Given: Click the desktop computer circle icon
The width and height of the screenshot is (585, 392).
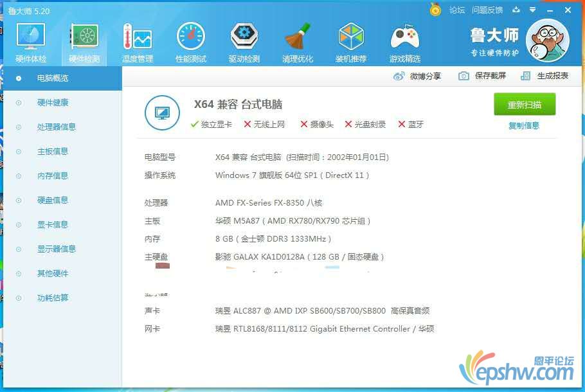Looking at the screenshot, I should tap(162, 112).
